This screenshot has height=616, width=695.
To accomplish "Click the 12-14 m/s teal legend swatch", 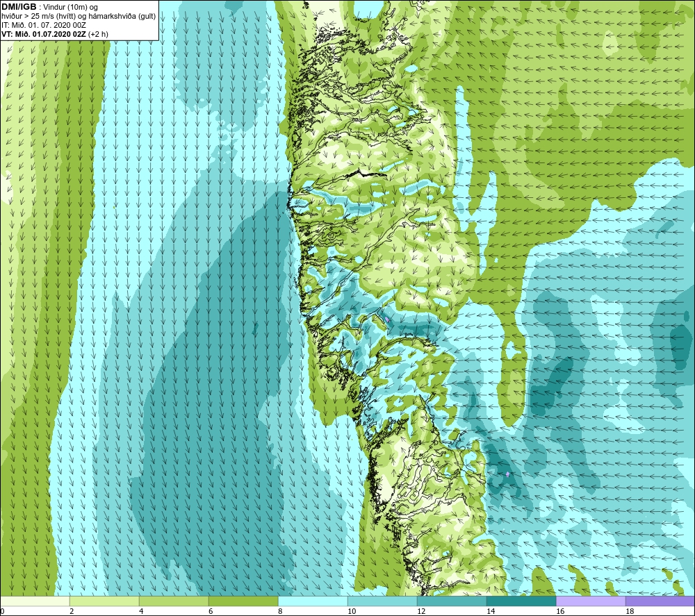I will point(452,601).
